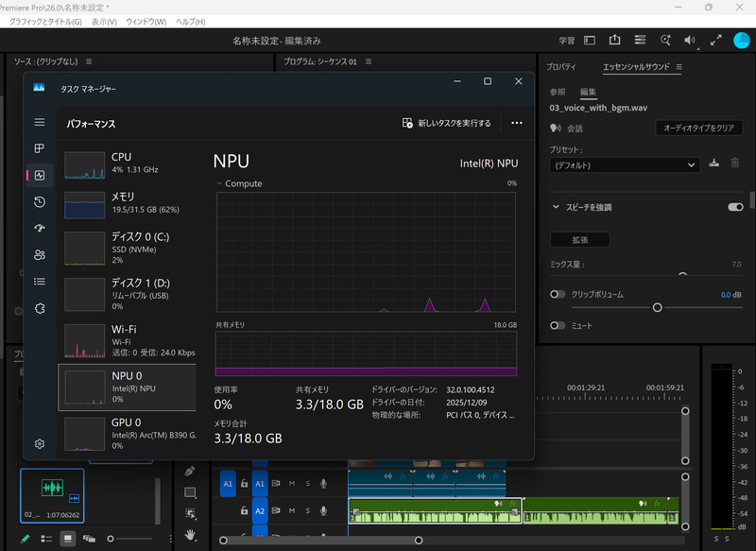Open Task Manager hamburger navigation menu
Viewport: 756px width, 551px height.
(x=40, y=122)
